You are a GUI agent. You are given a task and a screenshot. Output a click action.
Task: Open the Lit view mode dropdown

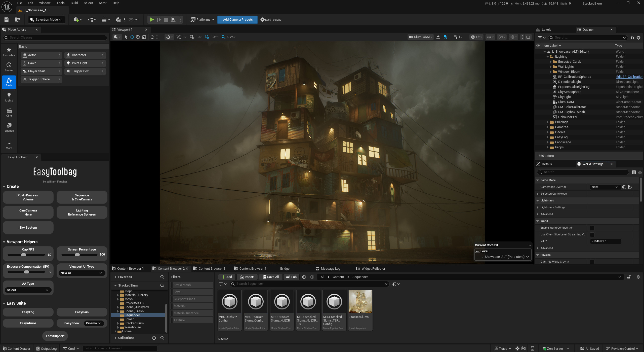click(x=476, y=37)
